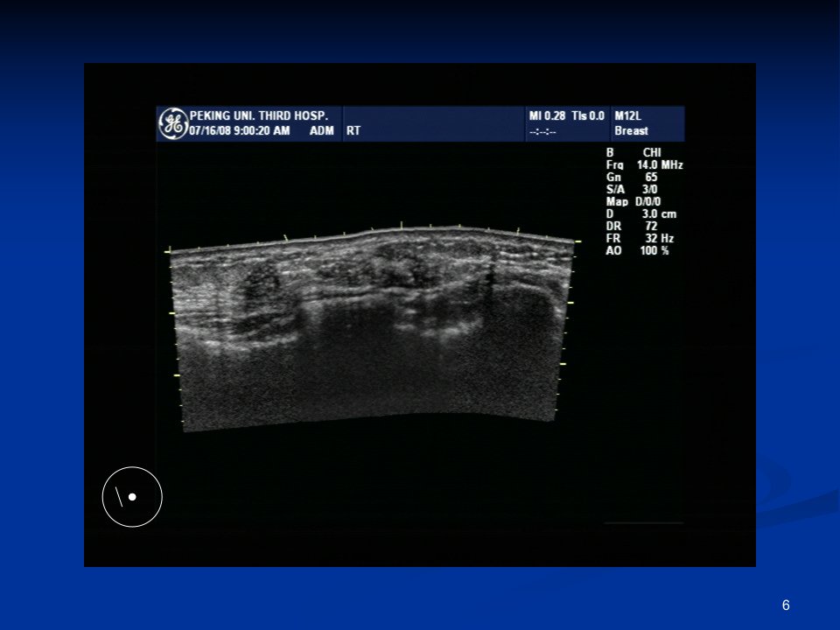
Task: Click the MI 0.28 readout
Action: [547, 115]
